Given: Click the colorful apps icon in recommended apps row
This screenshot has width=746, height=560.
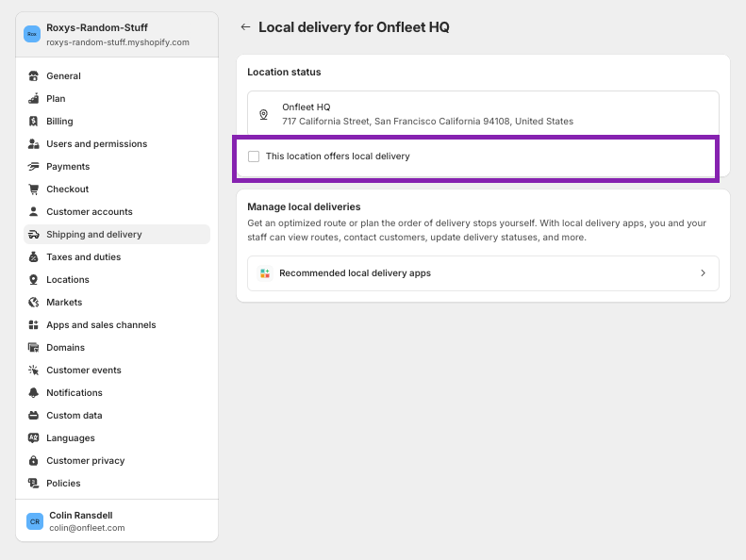Looking at the screenshot, I should point(265,273).
